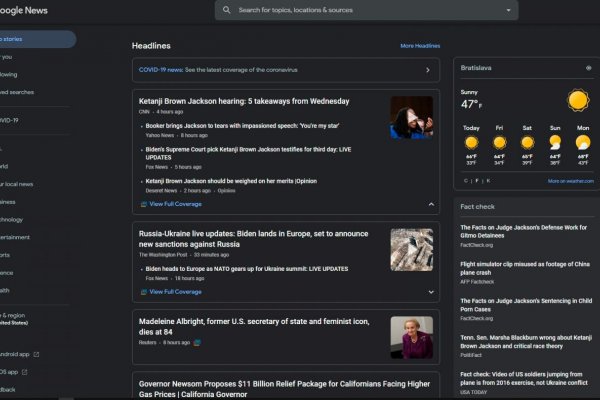This screenshot has width=600, height=400.
Task: Expand the Russia-Ukraine story card
Action: click(431, 292)
